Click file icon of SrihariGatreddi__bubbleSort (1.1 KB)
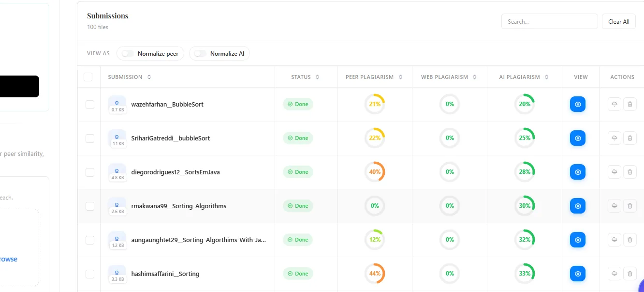This screenshot has width=644, height=292. [x=117, y=138]
